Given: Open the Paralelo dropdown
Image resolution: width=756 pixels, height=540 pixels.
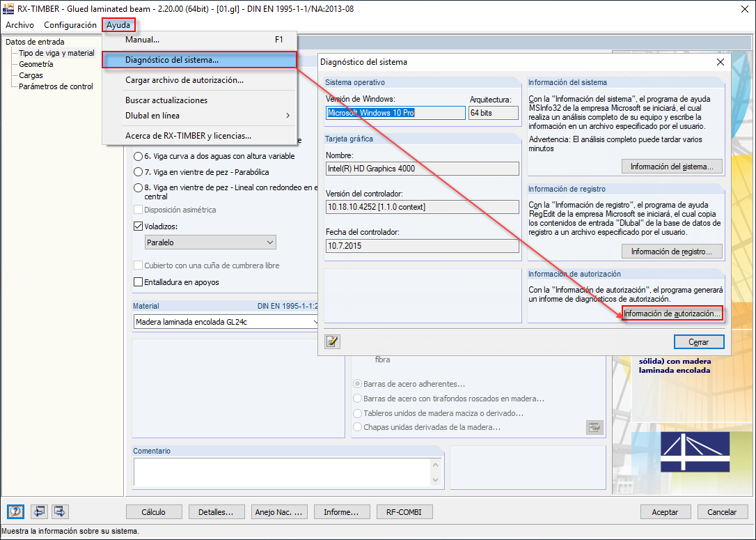Looking at the screenshot, I should click(x=210, y=242).
